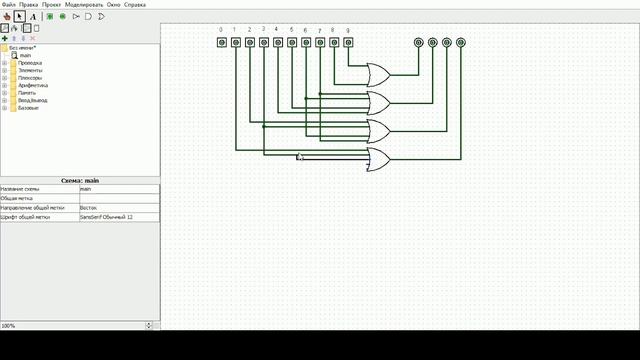
Task: Select the main circuit magnifier icon
Action: click(x=14, y=55)
